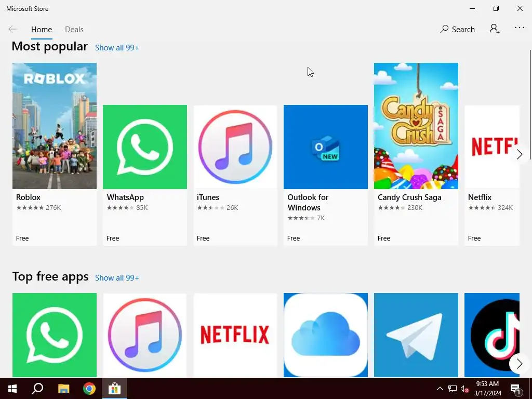
Task: Click Free price under Roblox
Action: (x=22, y=238)
